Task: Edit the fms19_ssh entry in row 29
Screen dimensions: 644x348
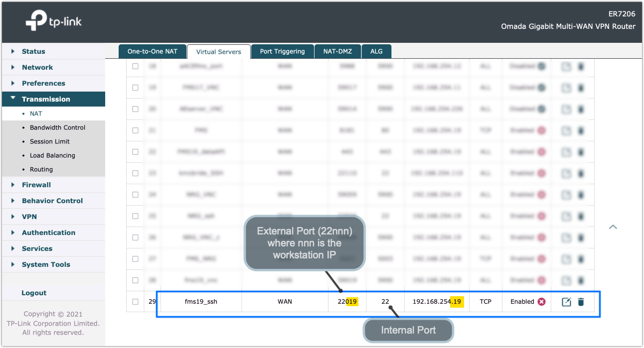Action: 566,302
